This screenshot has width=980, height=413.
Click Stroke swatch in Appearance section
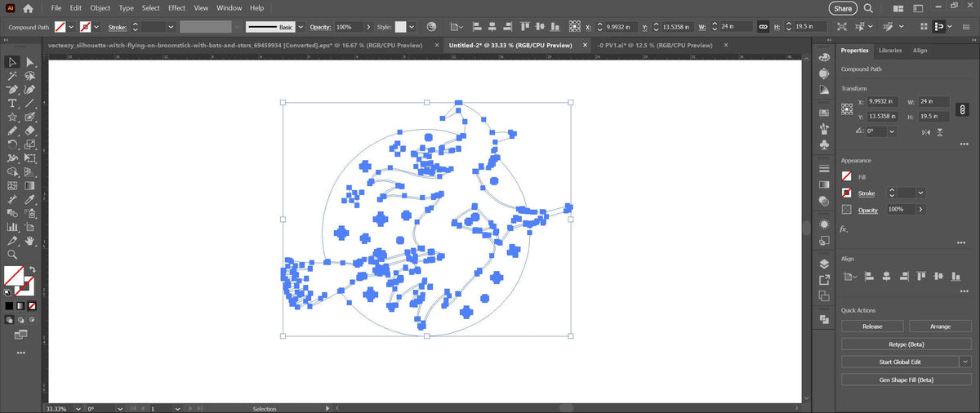(847, 193)
